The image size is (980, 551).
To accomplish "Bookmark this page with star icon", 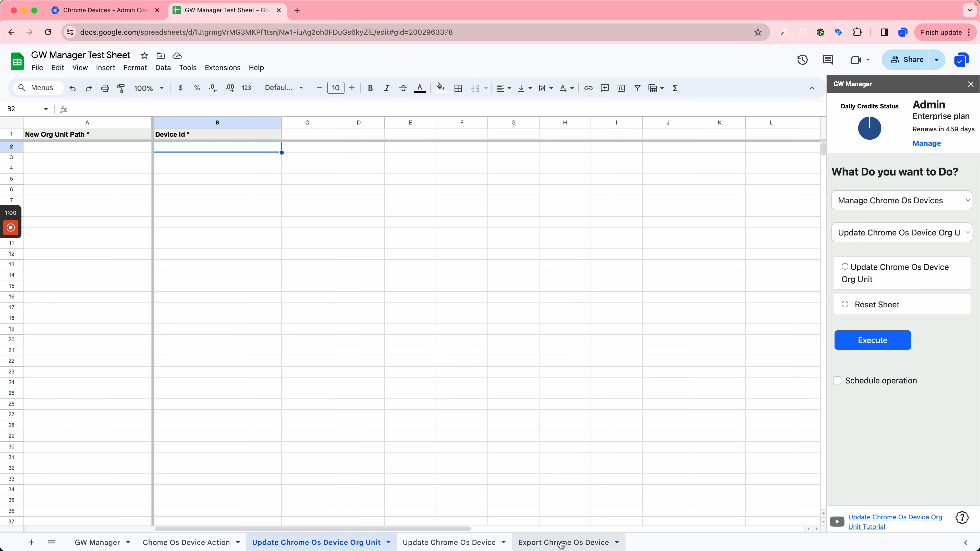I will pos(758,32).
